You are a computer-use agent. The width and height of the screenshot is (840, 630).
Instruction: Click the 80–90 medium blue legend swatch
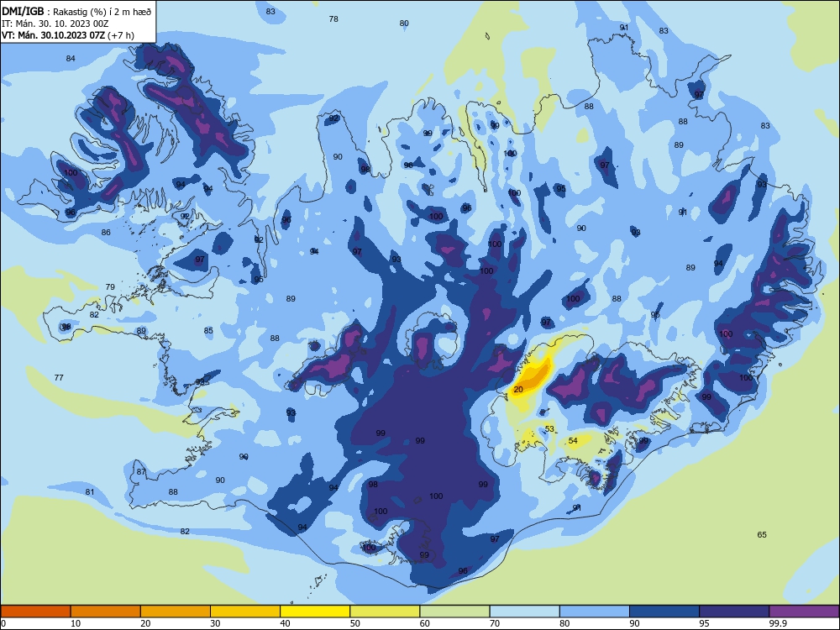pyautogui.click(x=595, y=612)
